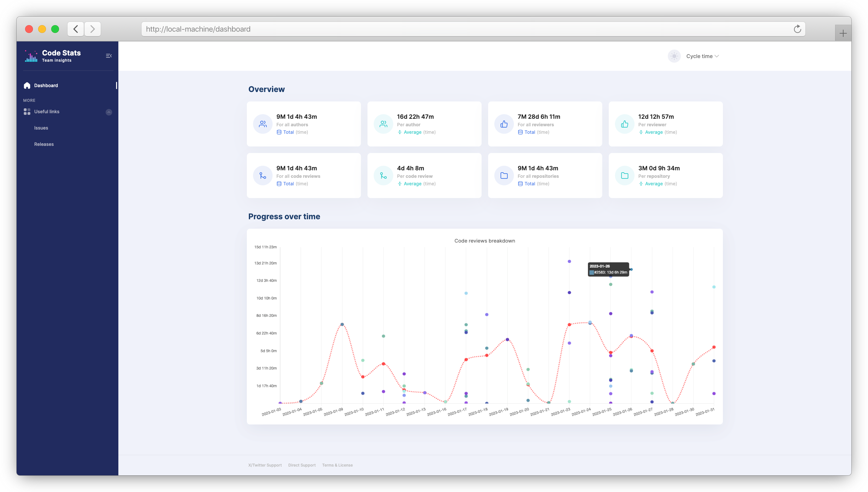Open X/Twitter Support footer link
The image size is (868, 492).
pyautogui.click(x=265, y=465)
